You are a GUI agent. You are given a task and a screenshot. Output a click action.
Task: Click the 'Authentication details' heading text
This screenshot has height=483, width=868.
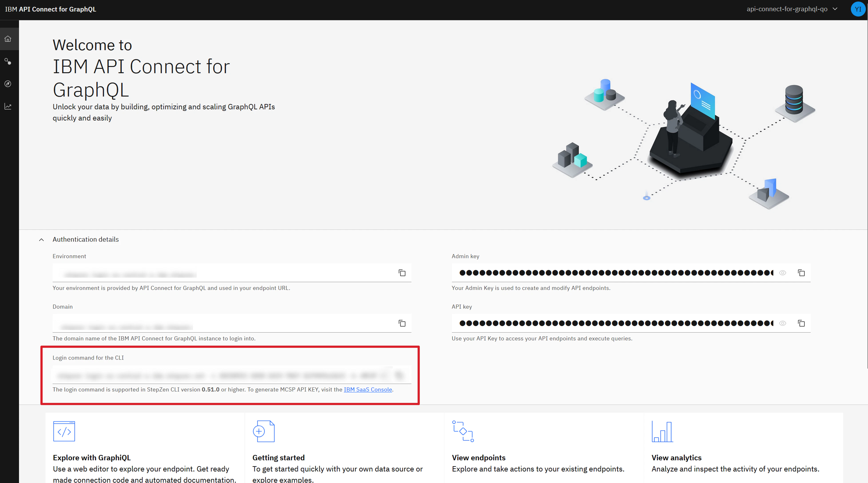86,240
